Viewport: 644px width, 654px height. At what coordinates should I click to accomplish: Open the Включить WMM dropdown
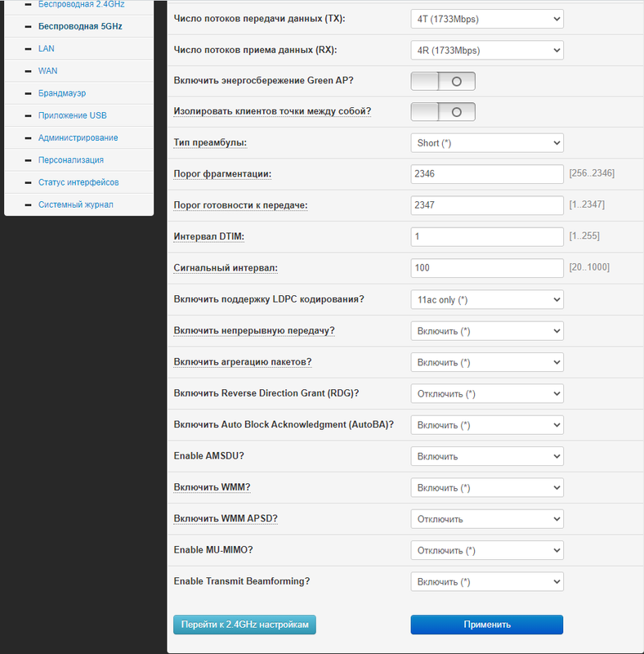point(487,487)
